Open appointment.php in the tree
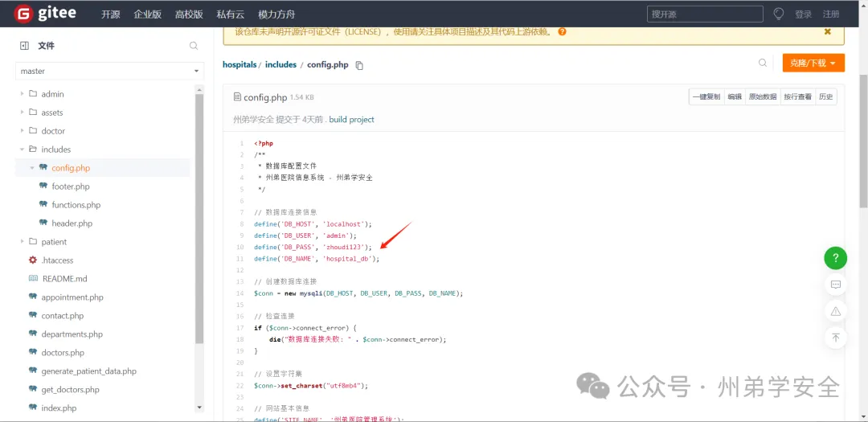Viewport: 868px width, 422px height. 72,297
